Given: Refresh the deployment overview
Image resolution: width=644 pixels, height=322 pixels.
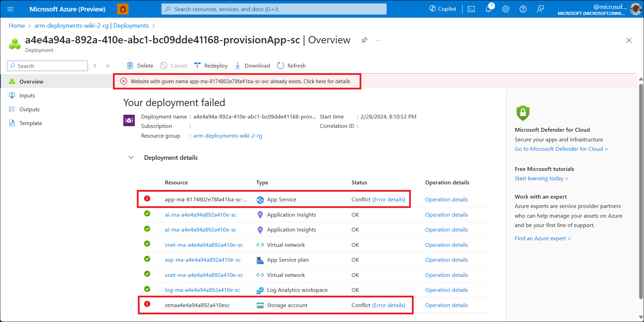Looking at the screenshot, I should coord(291,66).
